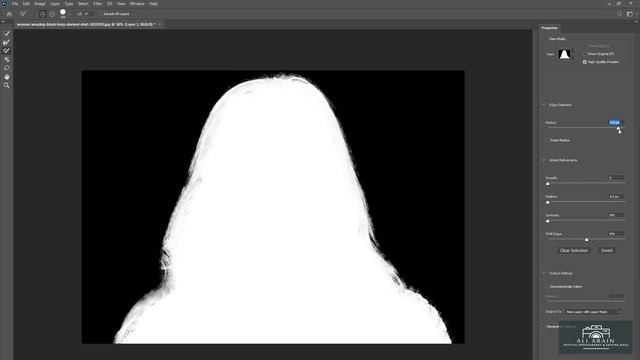
Task: Toggle High Quality Preview checkbox
Action: (585, 62)
